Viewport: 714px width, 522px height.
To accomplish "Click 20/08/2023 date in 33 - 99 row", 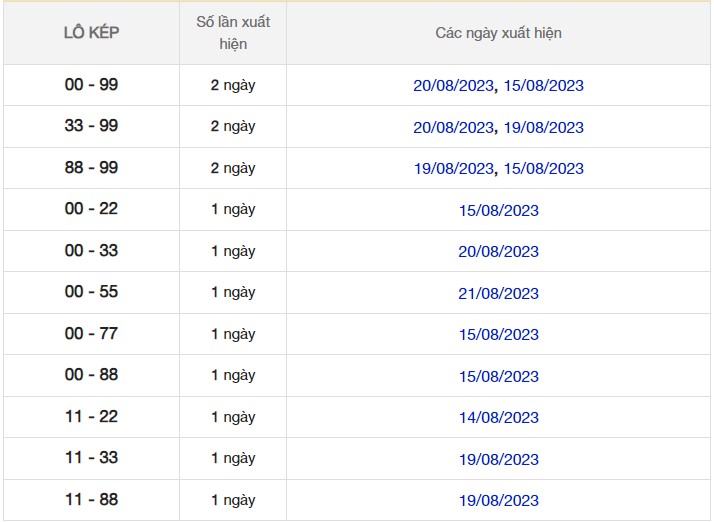I will point(454,128).
